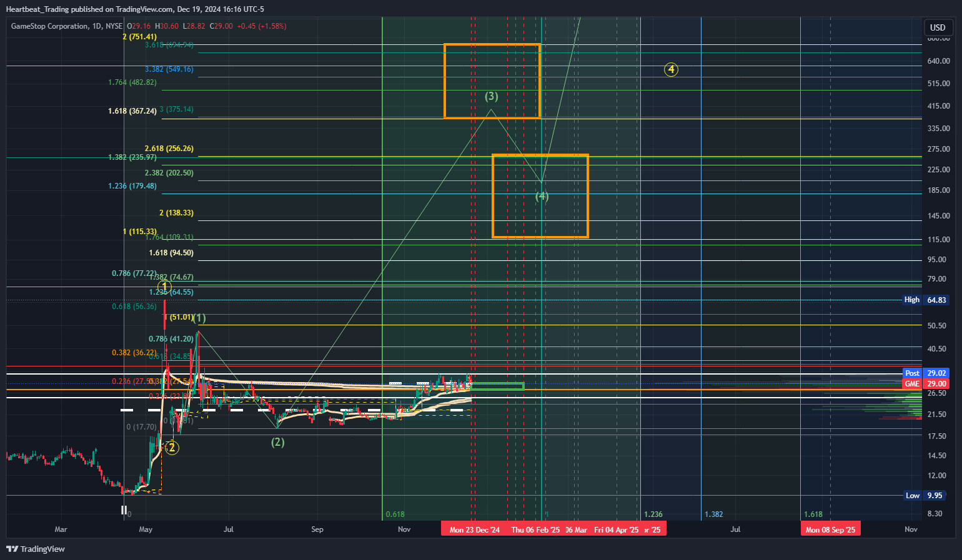
Task: Select the lower orange target rectangle
Action: 540,196
